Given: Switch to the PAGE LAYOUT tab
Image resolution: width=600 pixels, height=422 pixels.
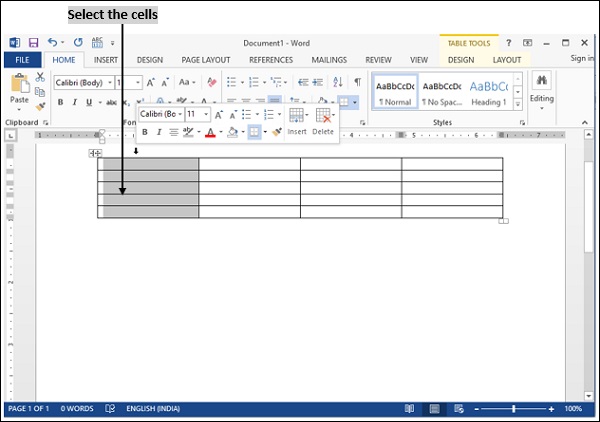Looking at the screenshot, I should click(x=205, y=60).
